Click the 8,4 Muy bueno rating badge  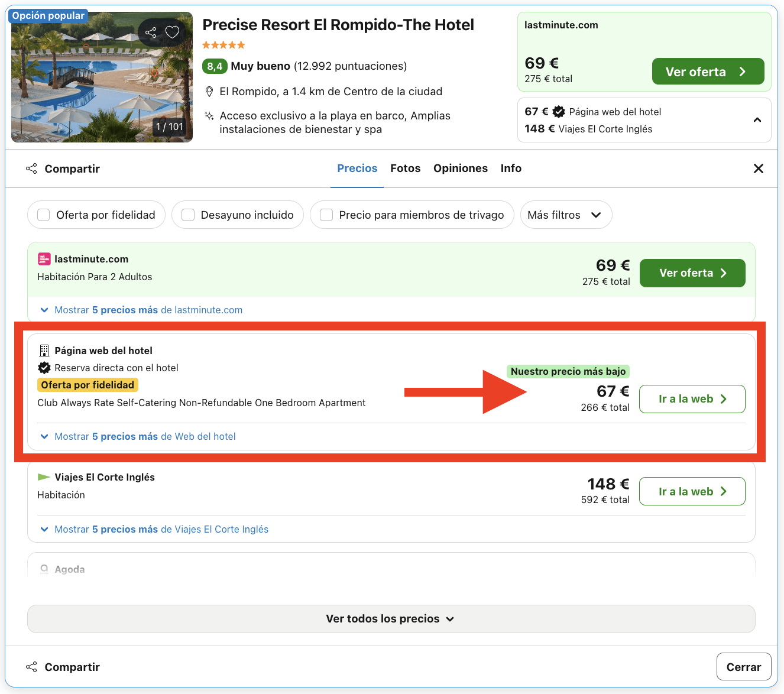214,66
